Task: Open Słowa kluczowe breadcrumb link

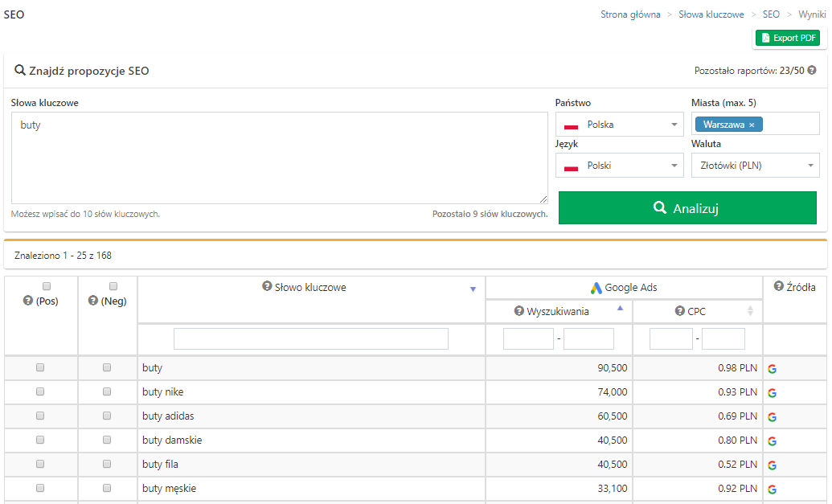Action: coord(711,14)
